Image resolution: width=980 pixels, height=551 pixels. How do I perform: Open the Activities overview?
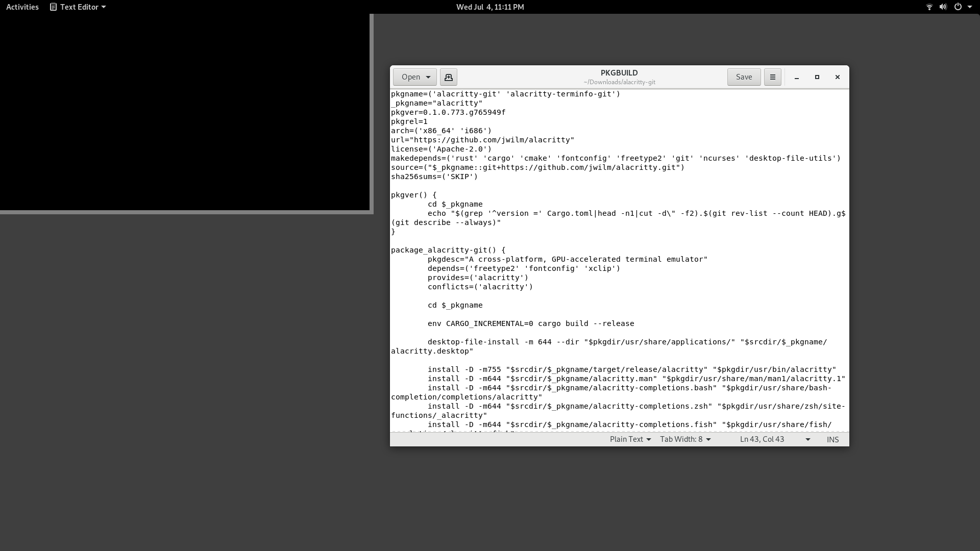(22, 7)
